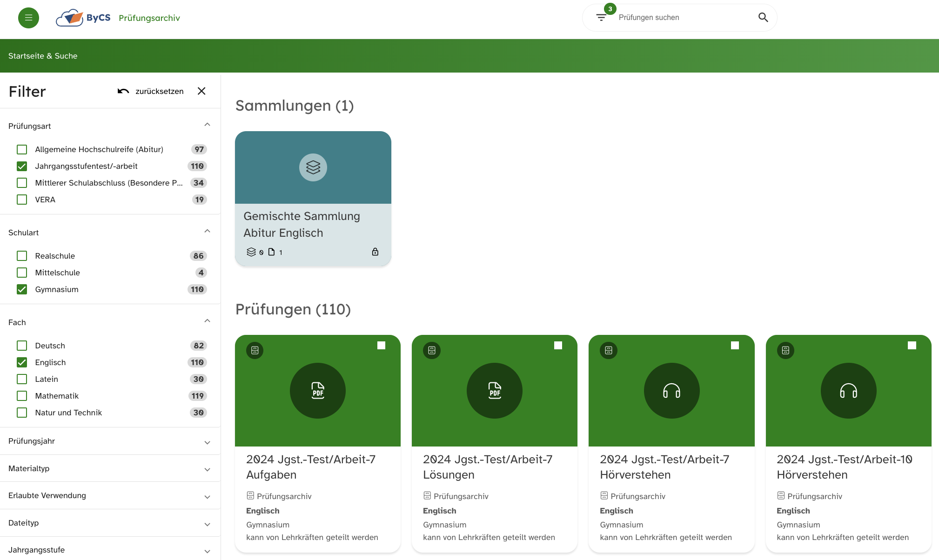Open 2024 Jgst.-Test/Arbeit-7 Lösungen title
939x560 pixels.
coord(488,467)
